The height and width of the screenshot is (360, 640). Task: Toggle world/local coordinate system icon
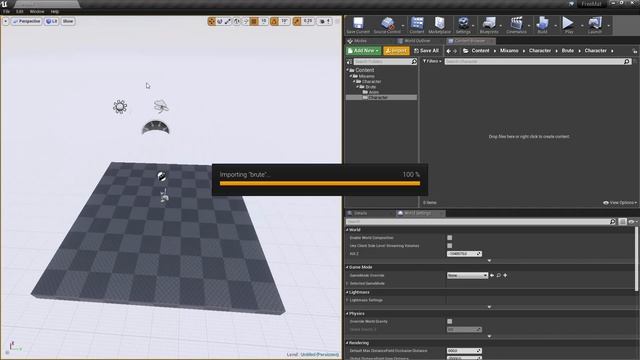point(237,21)
